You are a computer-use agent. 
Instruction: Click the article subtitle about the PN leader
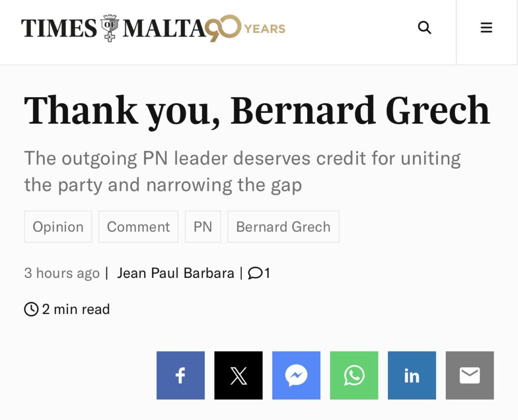point(242,172)
